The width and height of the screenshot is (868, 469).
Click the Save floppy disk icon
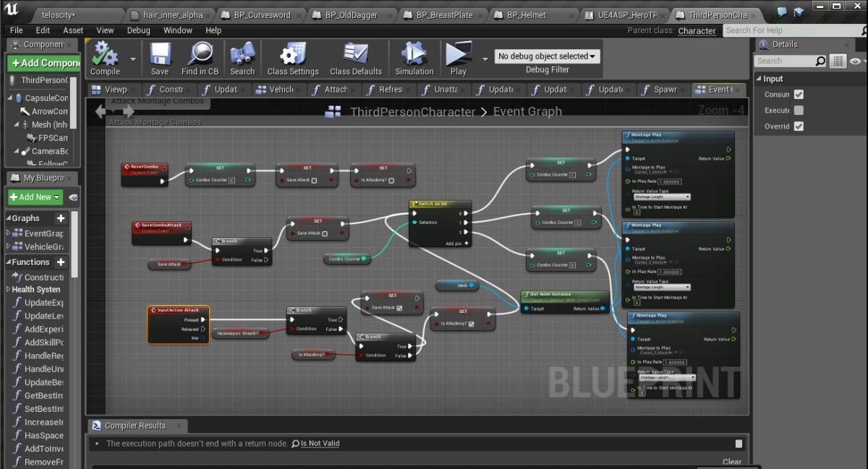[160, 53]
